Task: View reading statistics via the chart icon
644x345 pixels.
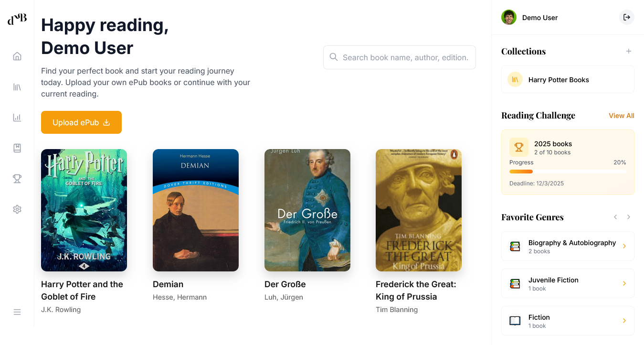Action: pyautogui.click(x=17, y=117)
